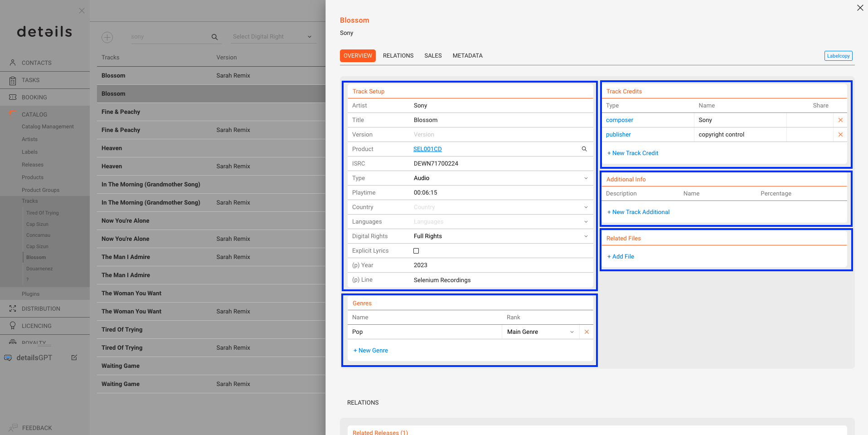Click the New Genre link
This screenshot has width=868, height=435.
click(x=370, y=350)
